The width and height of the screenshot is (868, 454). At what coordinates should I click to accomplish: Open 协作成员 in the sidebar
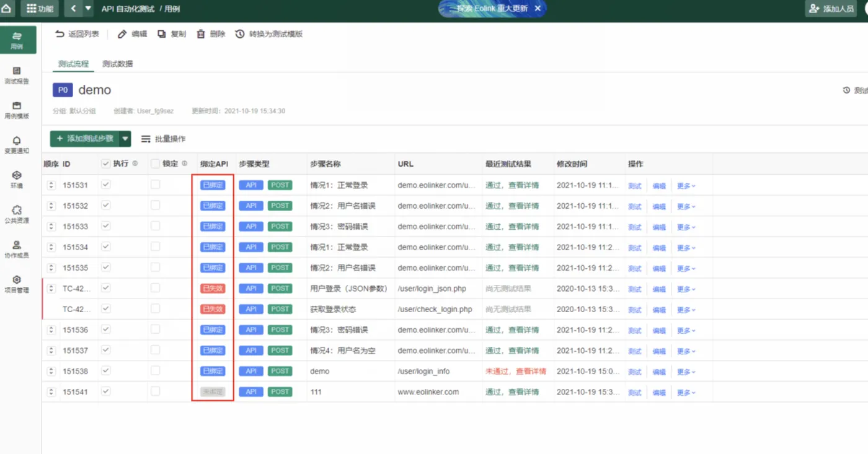pos(17,249)
